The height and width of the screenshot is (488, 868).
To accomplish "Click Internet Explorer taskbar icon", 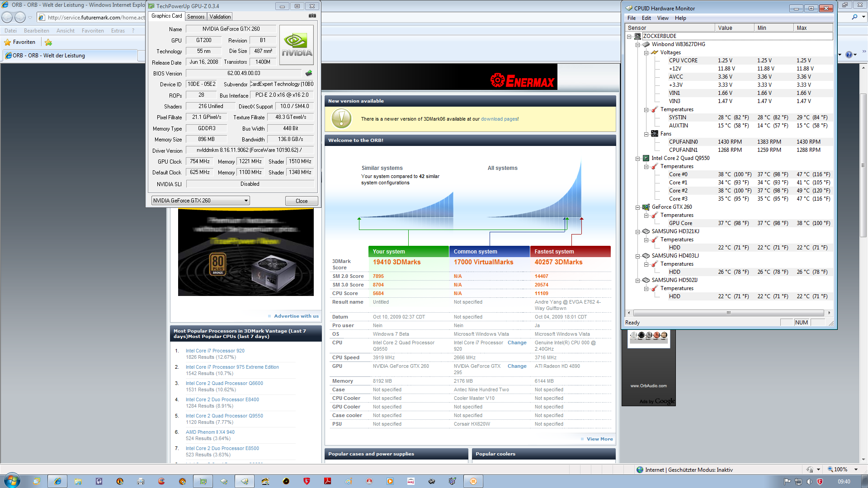I will tap(57, 481).
